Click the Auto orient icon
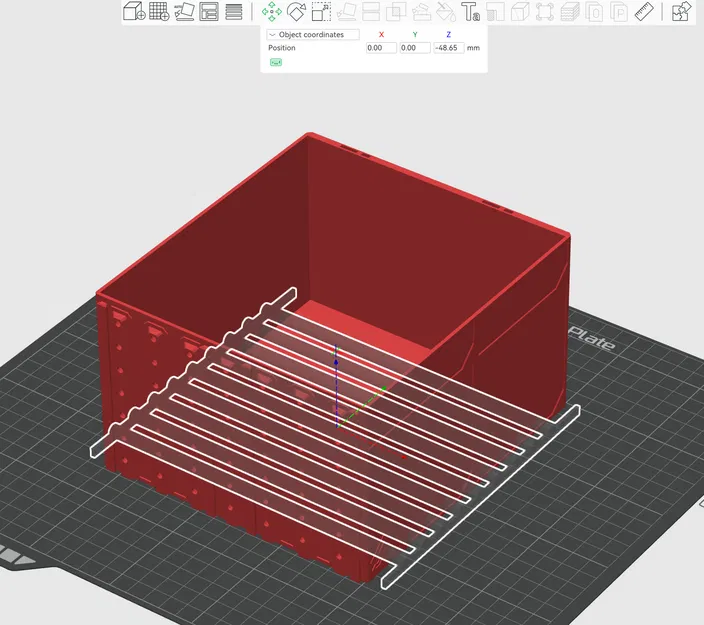This screenshot has height=625, width=704. (184, 11)
